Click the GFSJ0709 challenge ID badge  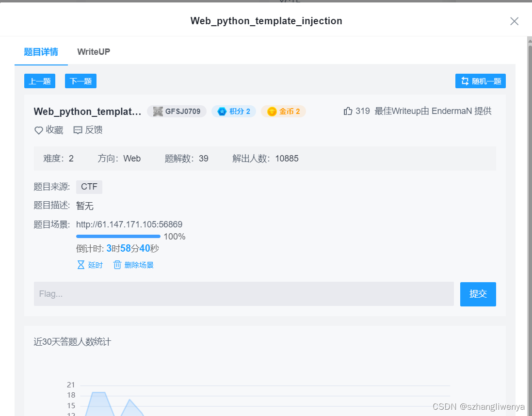coord(177,111)
